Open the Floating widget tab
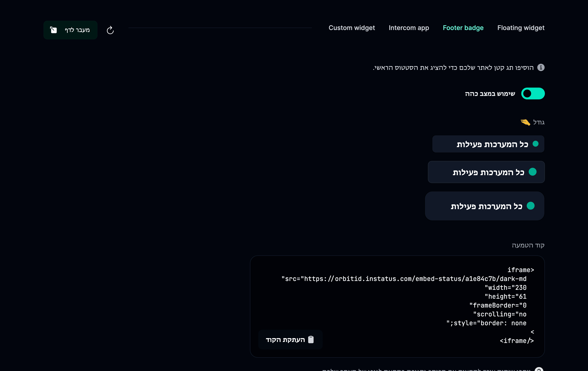This screenshot has height=371, width=588. (x=521, y=28)
